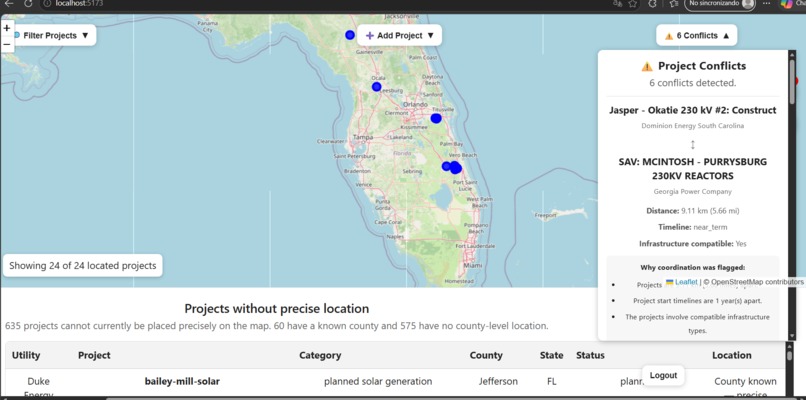Click the FL state cell
806x400 pixels.
[552, 381]
